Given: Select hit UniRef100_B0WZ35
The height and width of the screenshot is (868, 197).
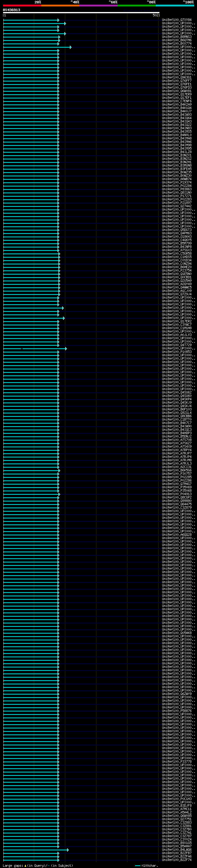Looking at the screenshot, I should point(177,172).
